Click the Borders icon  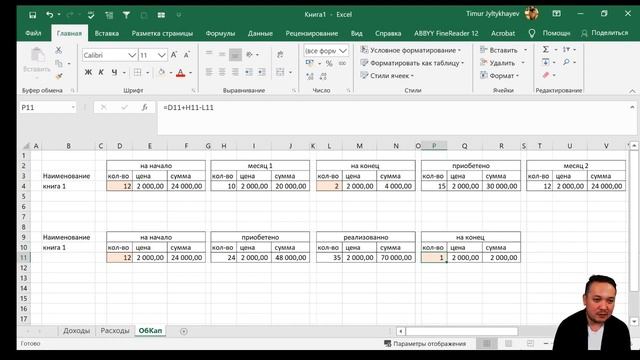point(138,72)
